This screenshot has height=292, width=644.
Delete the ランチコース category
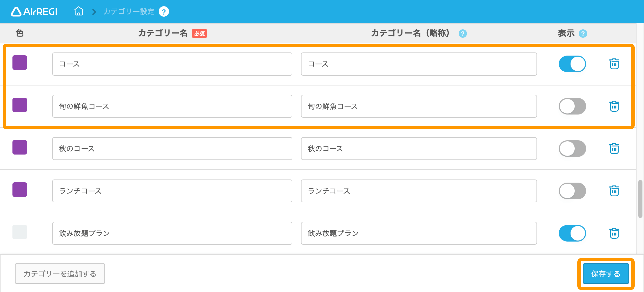click(x=614, y=191)
